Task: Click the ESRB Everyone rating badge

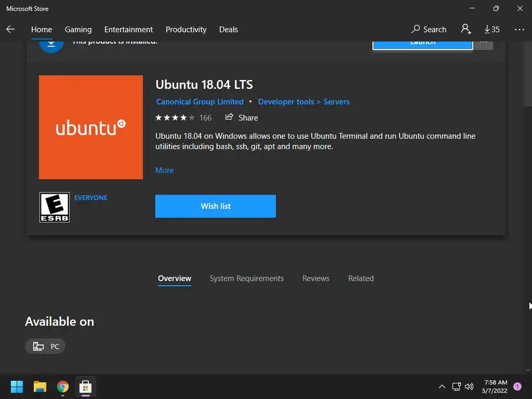Action: coord(54,207)
